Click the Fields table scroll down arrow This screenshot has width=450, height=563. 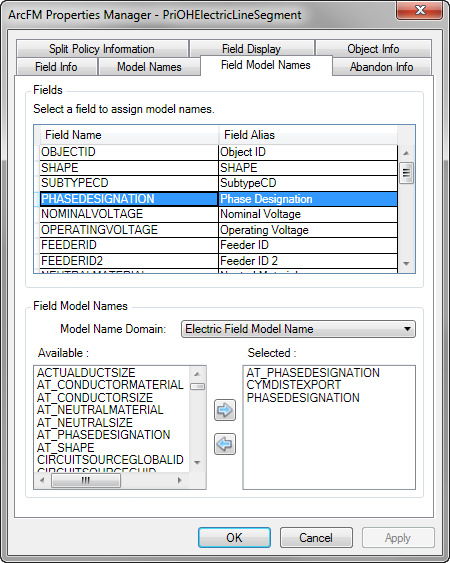pyautogui.click(x=406, y=264)
